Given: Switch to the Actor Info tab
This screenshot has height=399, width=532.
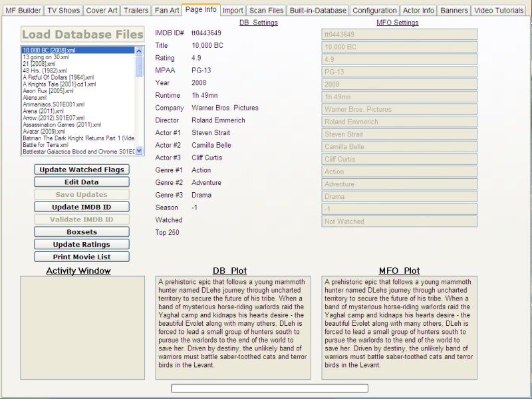Looking at the screenshot, I should pyautogui.click(x=418, y=10).
